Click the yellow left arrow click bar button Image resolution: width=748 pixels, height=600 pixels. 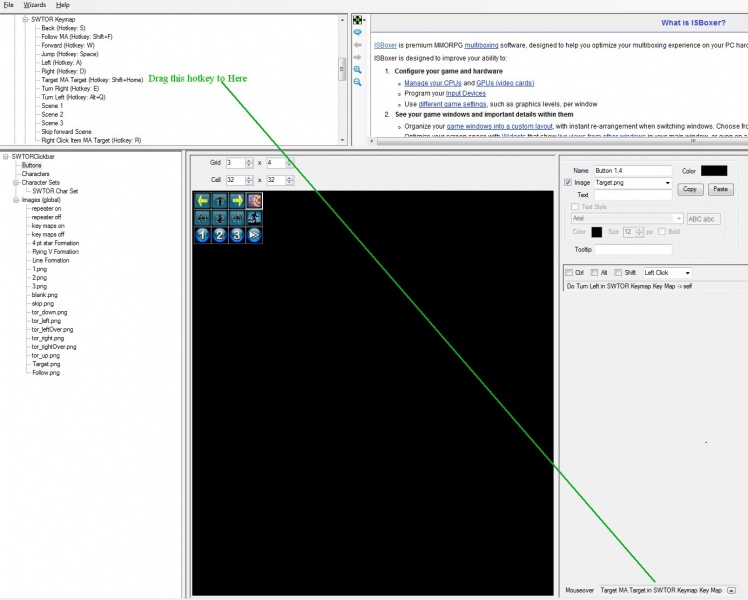click(202, 200)
